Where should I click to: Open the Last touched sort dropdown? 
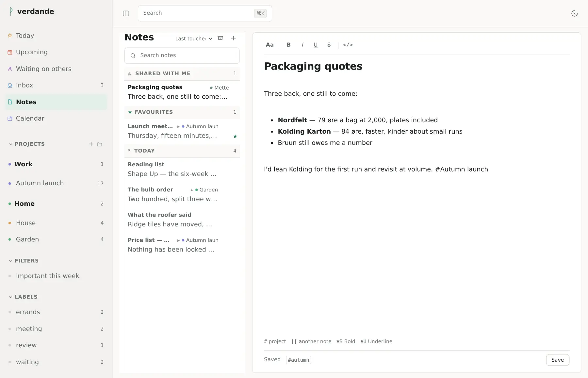click(x=194, y=39)
